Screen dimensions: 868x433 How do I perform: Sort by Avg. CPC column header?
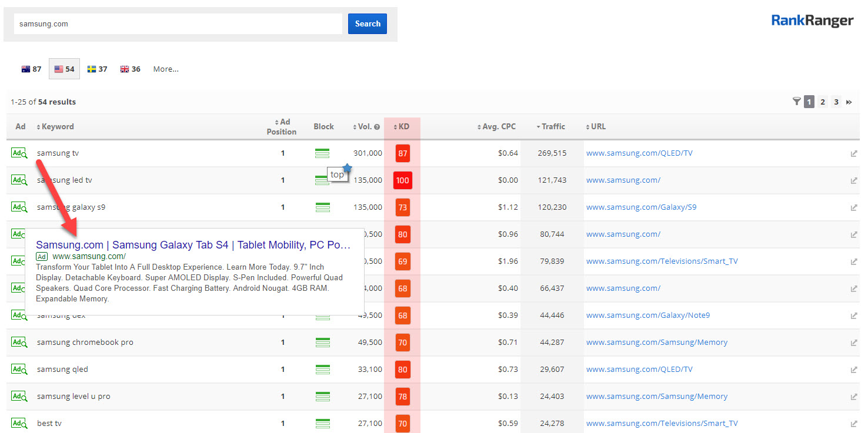coord(498,126)
